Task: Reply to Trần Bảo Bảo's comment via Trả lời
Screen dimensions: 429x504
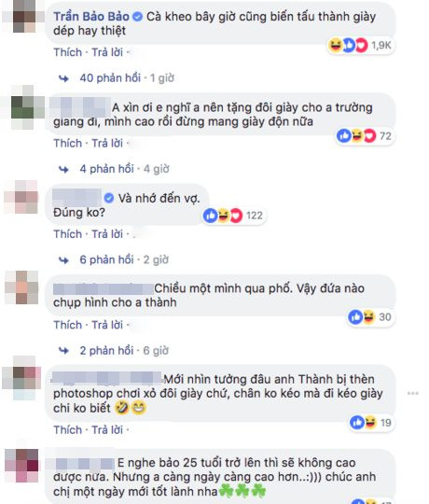Action: tap(107, 52)
